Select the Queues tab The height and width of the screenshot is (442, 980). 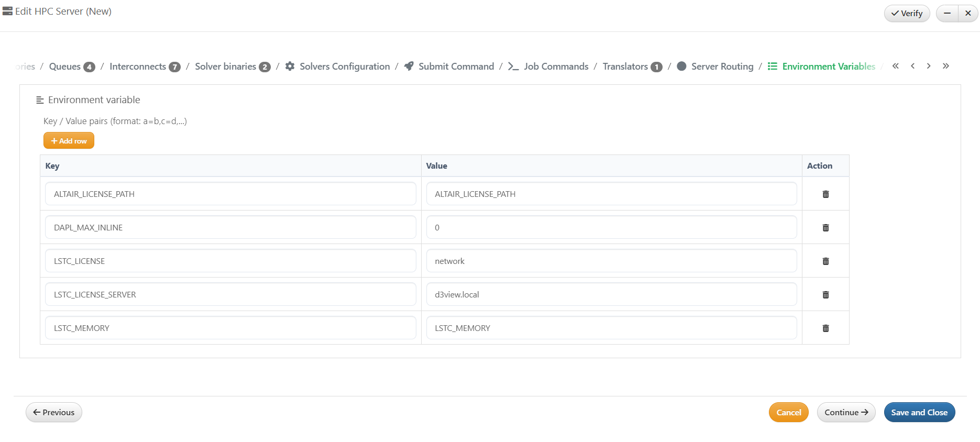tap(65, 67)
